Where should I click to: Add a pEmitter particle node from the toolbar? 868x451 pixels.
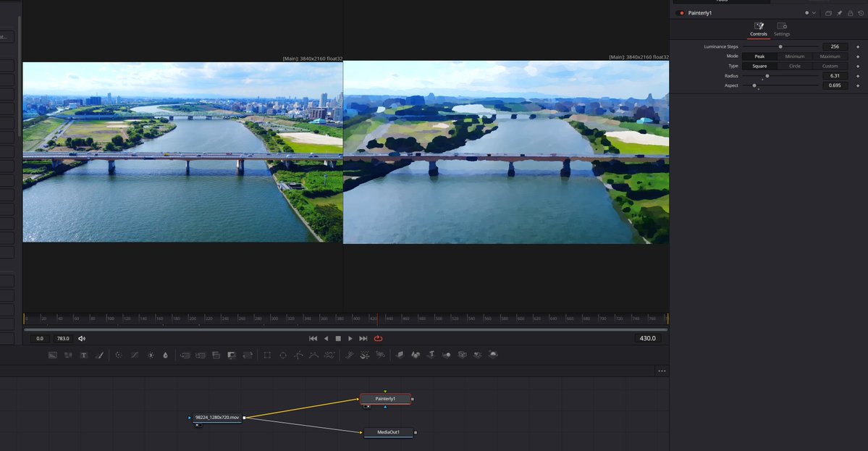click(350, 355)
